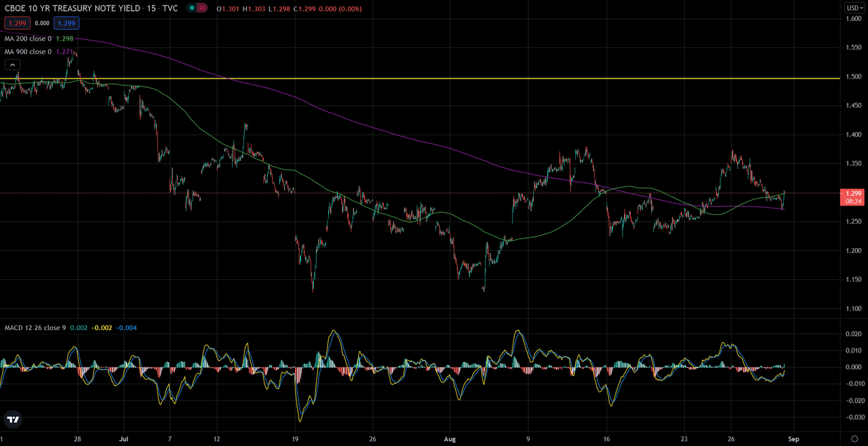
Task: Click the 0.020 MACD axis label
Action: 854,334
